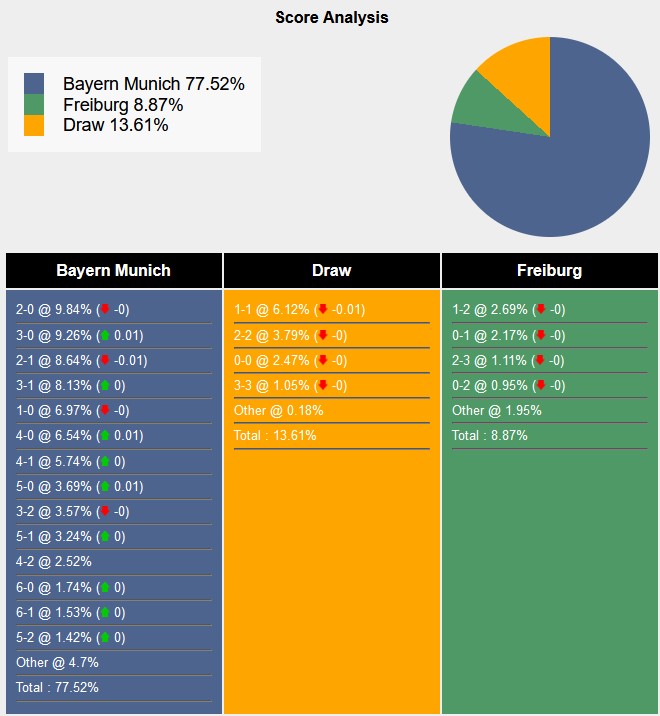Click the green up arrow beside 3-0 score

[x=105, y=335]
